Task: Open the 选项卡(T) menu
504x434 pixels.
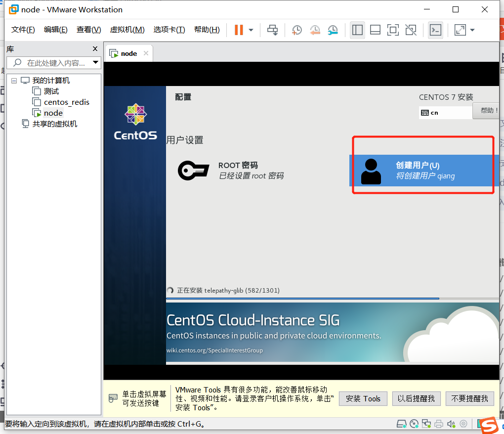Action: [x=169, y=30]
